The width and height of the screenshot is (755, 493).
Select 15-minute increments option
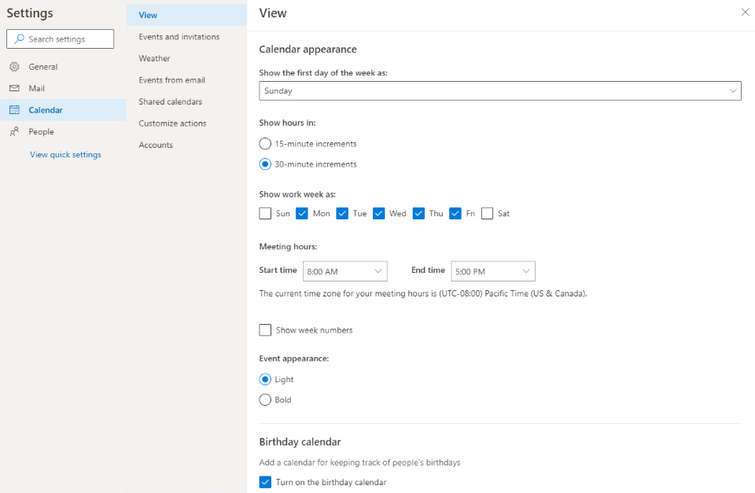(x=265, y=144)
